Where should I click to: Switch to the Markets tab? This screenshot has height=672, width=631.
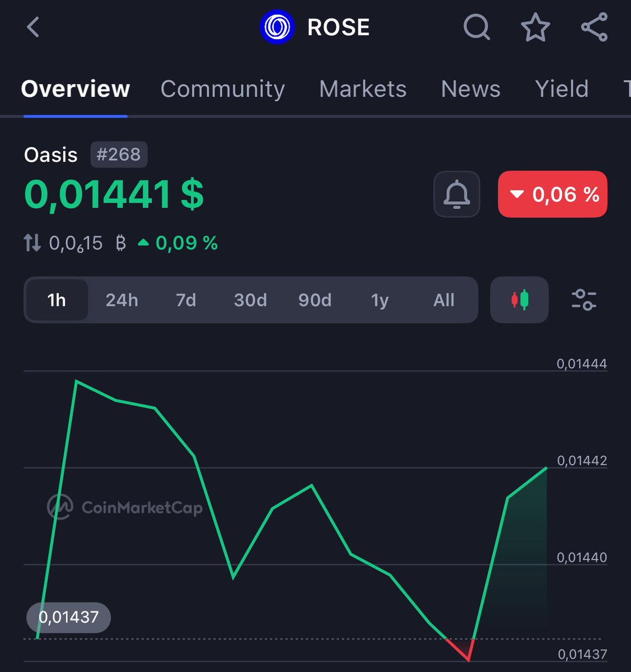[x=363, y=89]
